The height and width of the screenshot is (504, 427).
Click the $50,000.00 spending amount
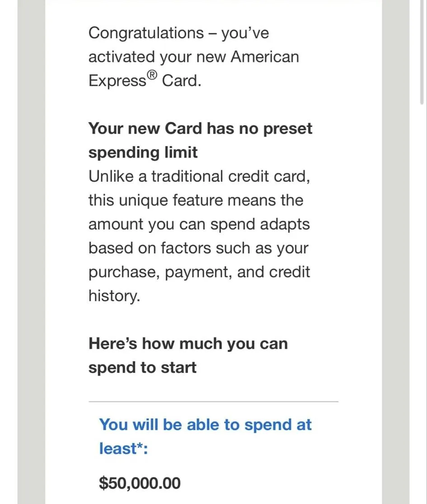[x=140, y=483]
